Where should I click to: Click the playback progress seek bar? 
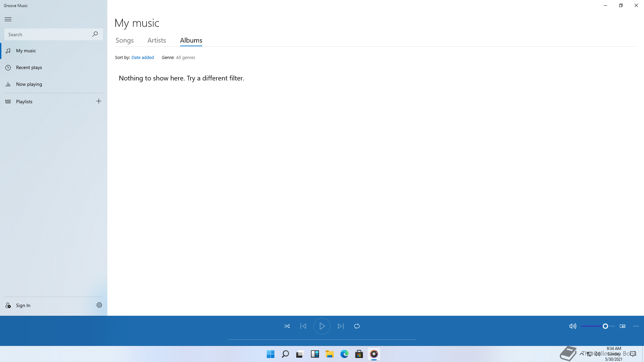322,339
